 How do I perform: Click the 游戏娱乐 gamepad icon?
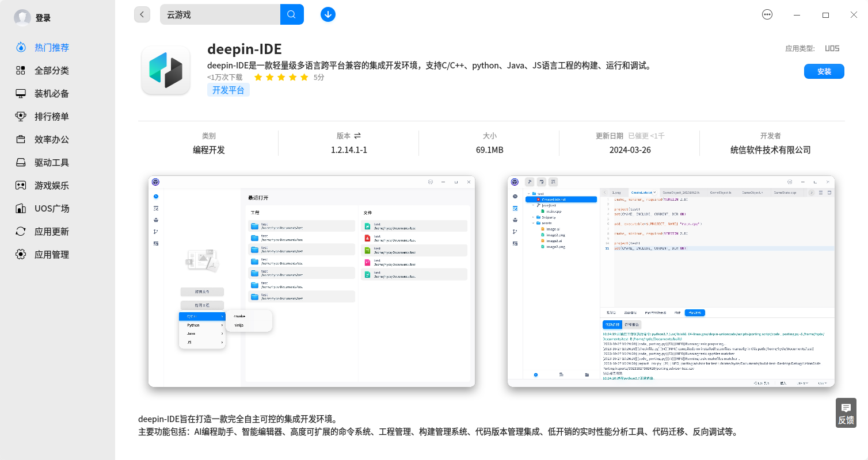click(21, 185)
